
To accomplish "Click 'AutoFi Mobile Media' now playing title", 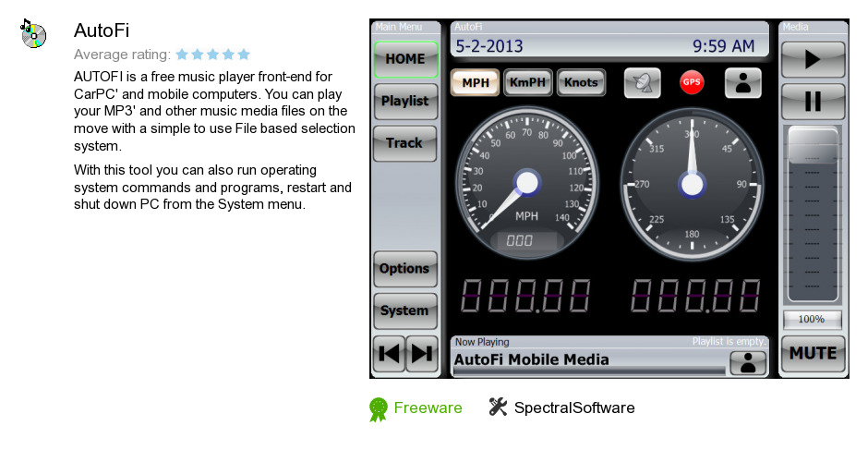I will [532, 359].
